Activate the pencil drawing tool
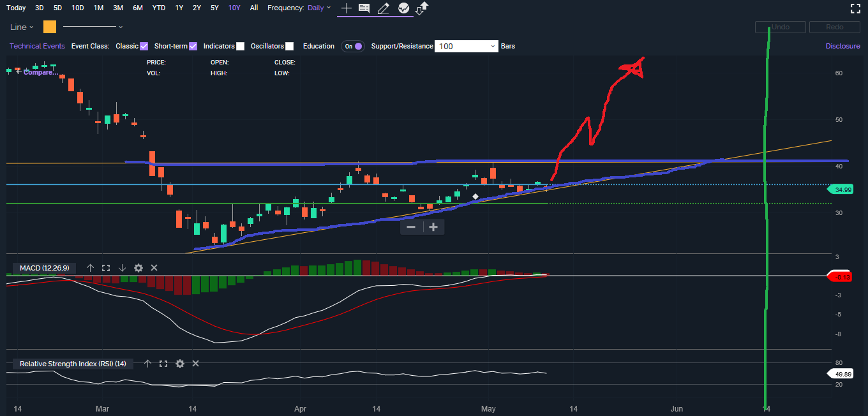868x416 pixels. pos(383,8)
